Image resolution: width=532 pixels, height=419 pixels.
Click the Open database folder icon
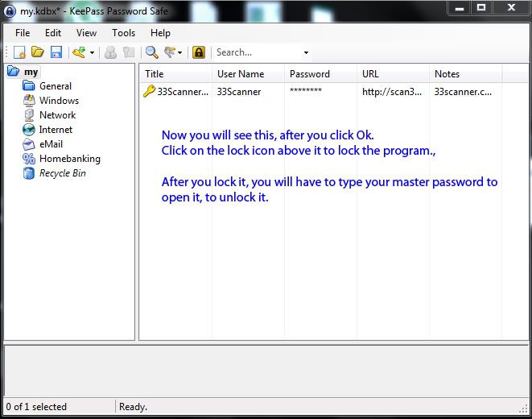click(x=38, y=52)
